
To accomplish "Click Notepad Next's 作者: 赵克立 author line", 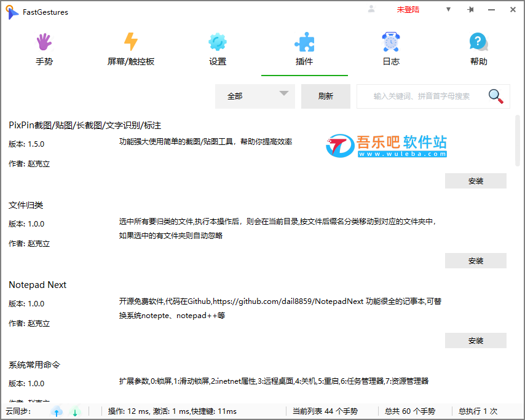I will coord(29,324).
